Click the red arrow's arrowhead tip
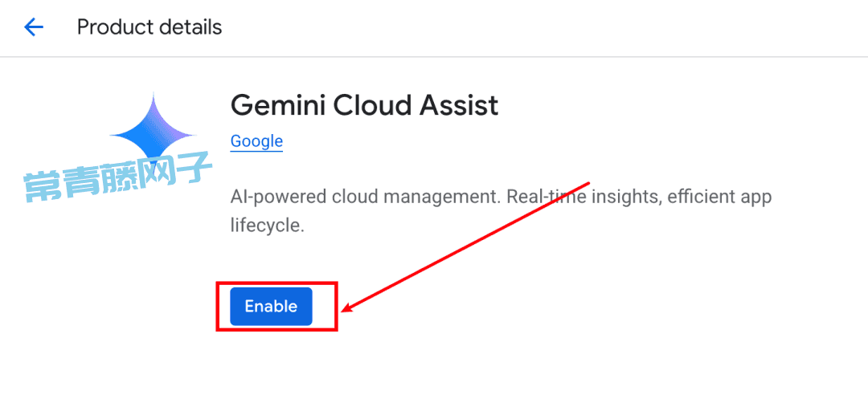This screenshot has height=407, width=868. click(344, 310)
